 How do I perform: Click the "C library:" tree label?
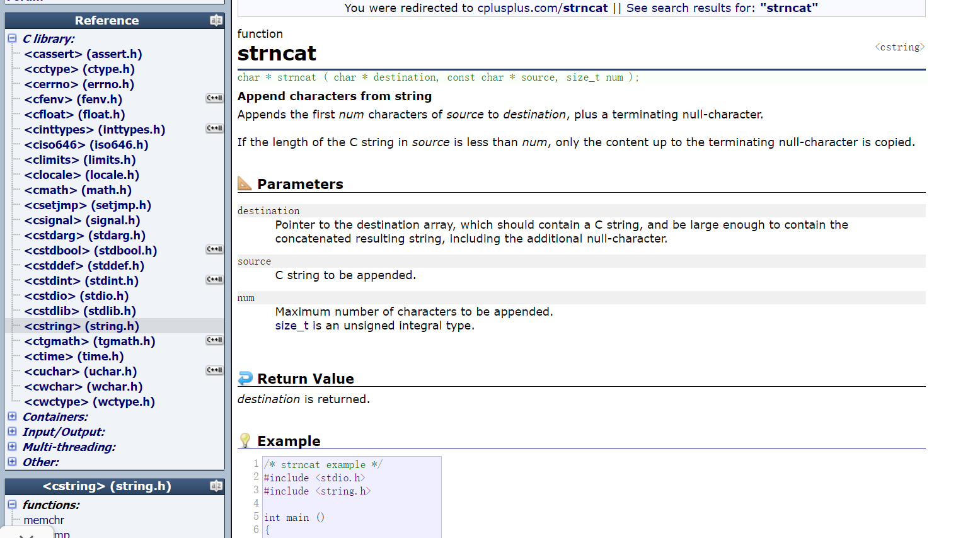click(x=49, y=39)
